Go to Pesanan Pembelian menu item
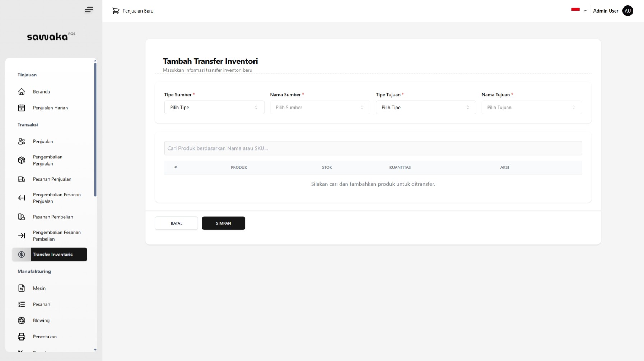Image resolution: width=644 pixels, height=361 pixels. [x=53, y=217]
